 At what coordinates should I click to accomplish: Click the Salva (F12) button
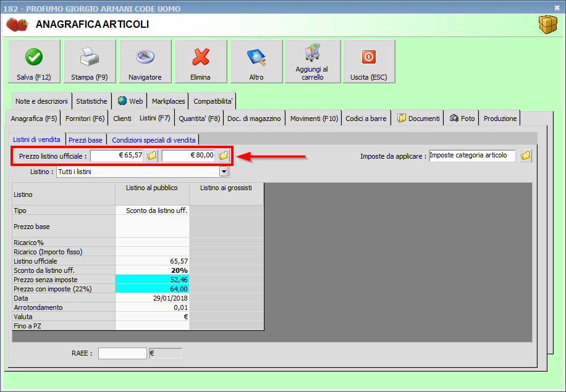click(x=33, y=61)
